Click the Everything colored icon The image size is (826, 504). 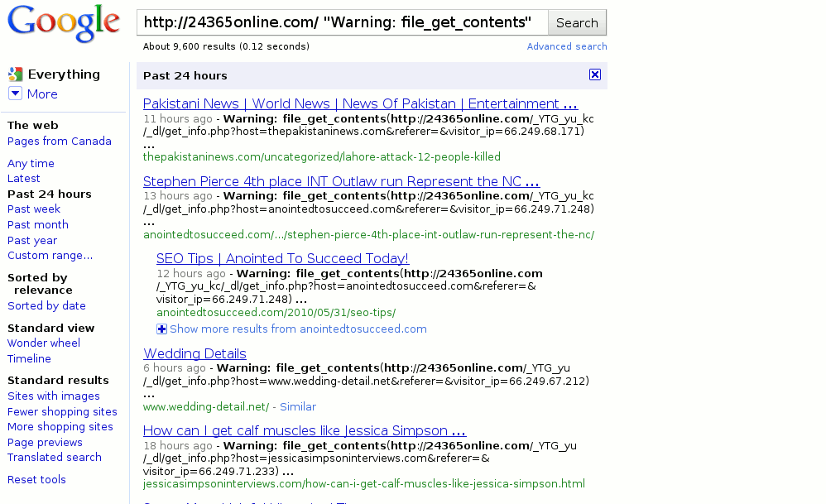pyautogui.click(x=15, y=74)
